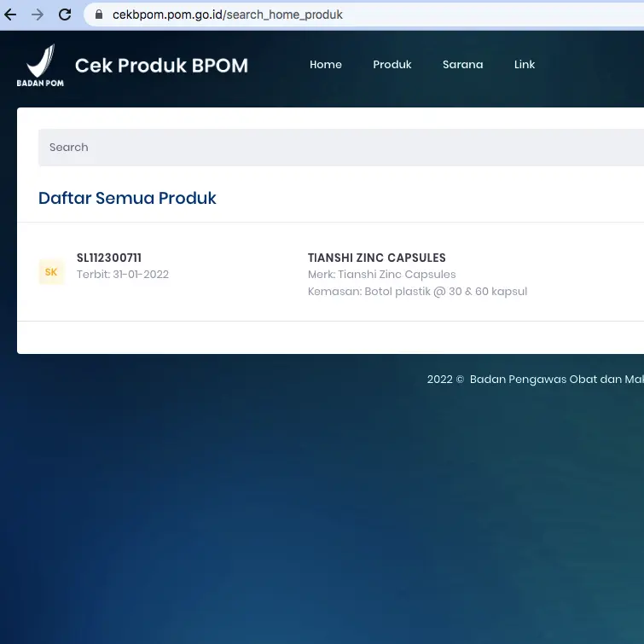Click the Badan POM logo
Image resolution: width=644 pixels, height=644 pixels.
[40, 66]
